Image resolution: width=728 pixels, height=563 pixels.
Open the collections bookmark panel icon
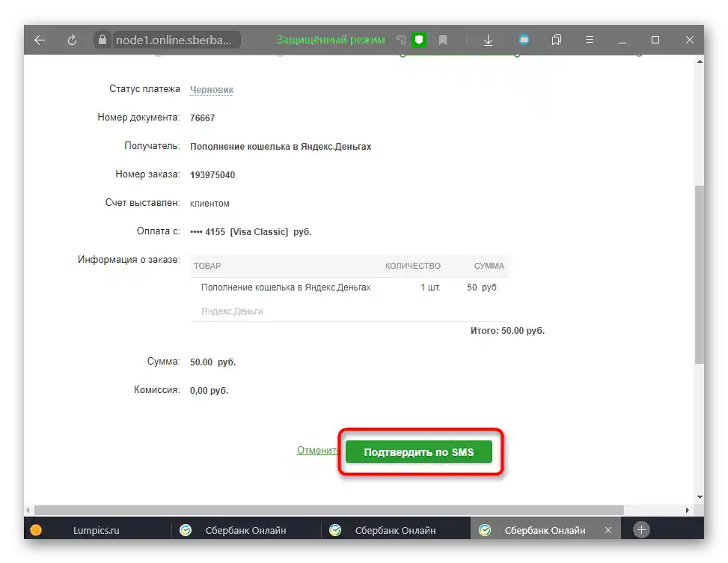[556, 40]
